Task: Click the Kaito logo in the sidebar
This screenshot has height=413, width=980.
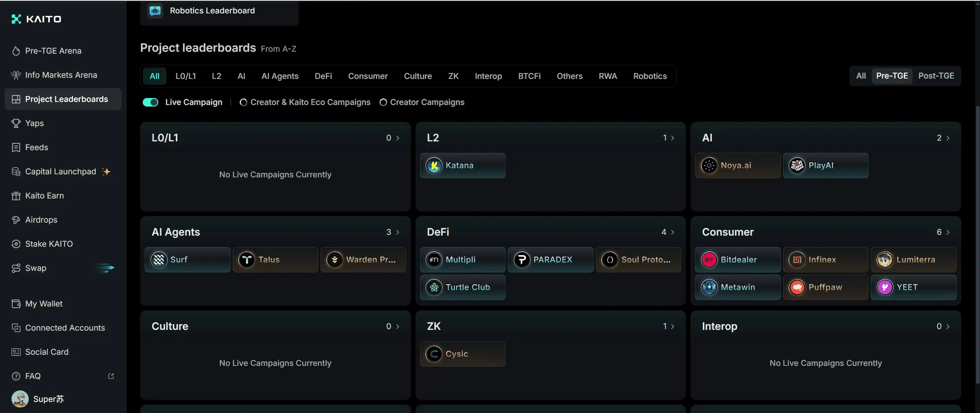Action: [x=36, y=19]
